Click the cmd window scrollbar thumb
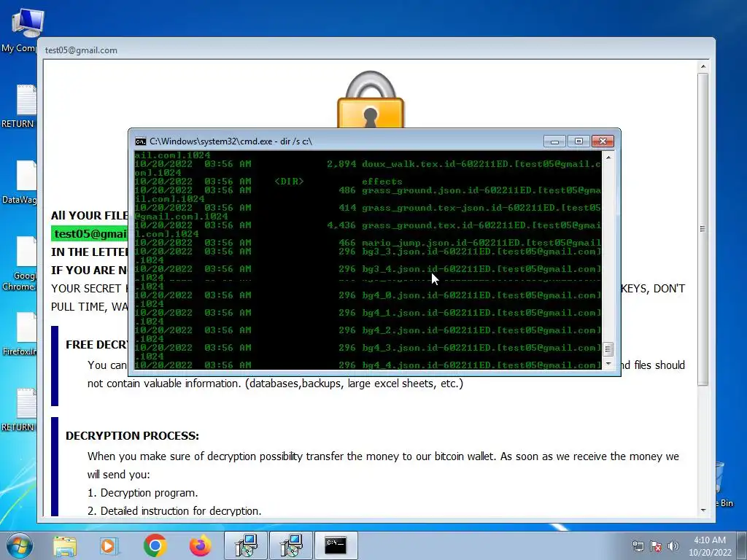The image size is (747, 560). point(608,349)
